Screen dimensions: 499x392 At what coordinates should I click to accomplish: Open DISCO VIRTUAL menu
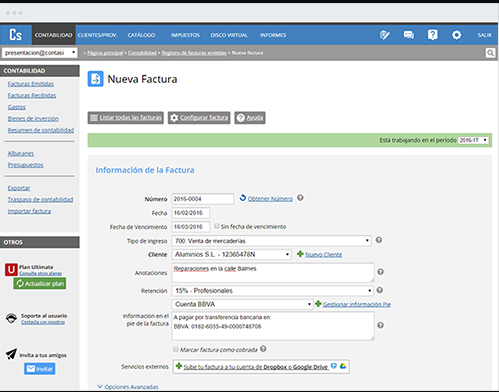coord(229,35)
